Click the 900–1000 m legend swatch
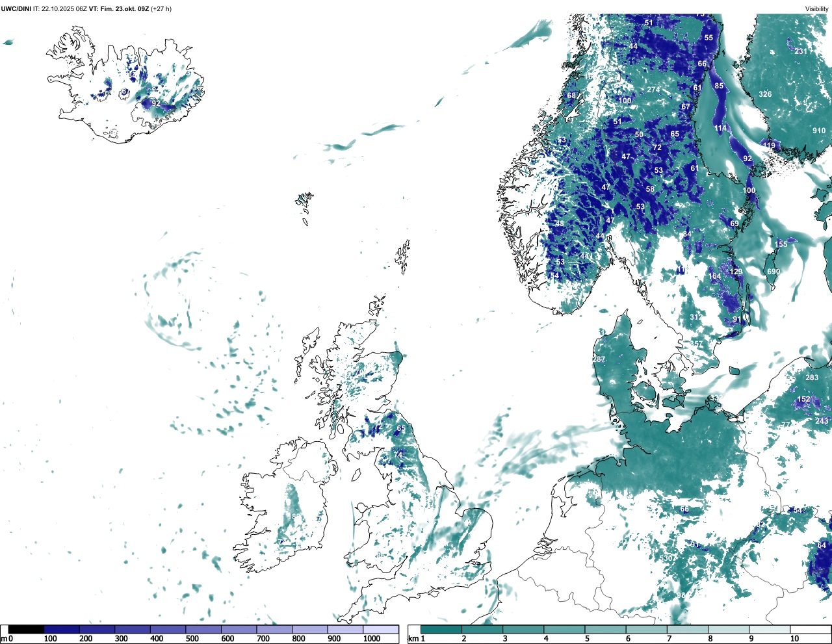Image resolution: width=832 pixels, height=644 pixels. pos(345,630)
